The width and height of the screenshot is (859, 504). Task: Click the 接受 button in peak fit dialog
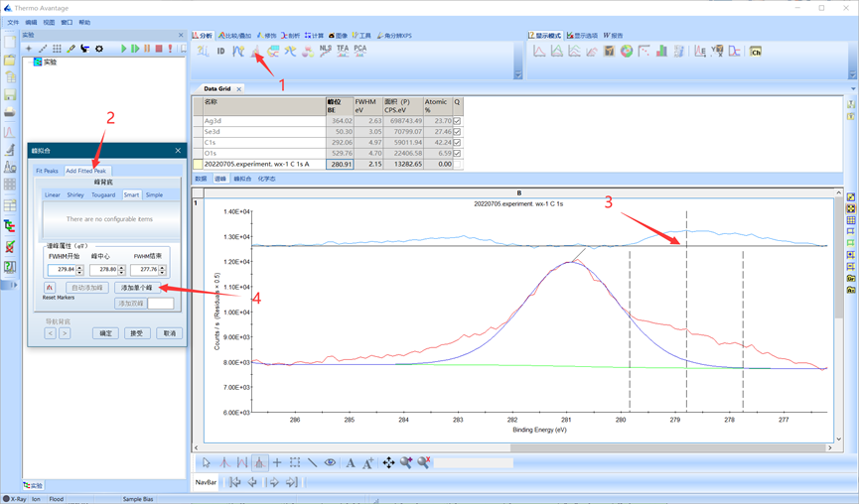coord(137,333)
